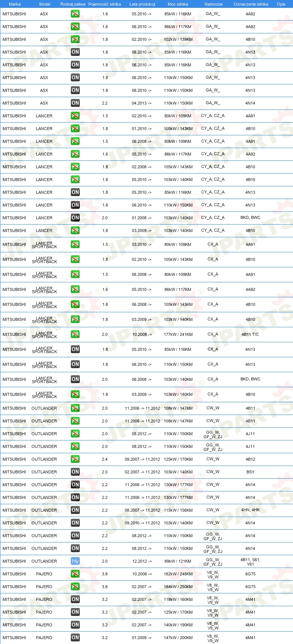The height and width of the screenshot is (644, 293).
Task: Select the 89kW / 121KM power cell
Action: [178, 561]
